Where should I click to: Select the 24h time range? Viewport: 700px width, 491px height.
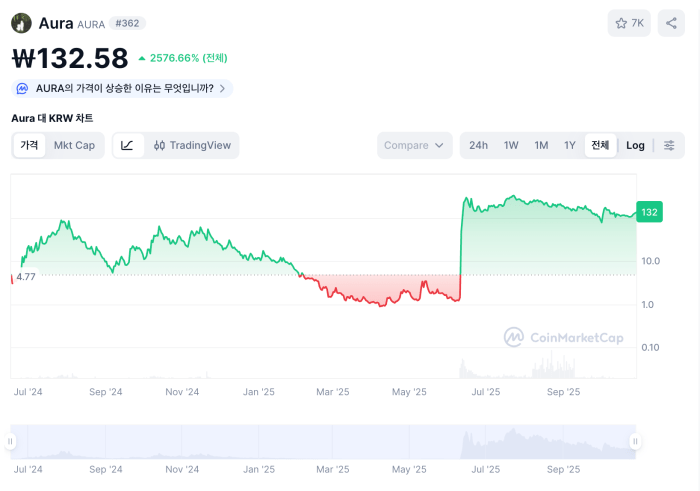click(478, 145)
